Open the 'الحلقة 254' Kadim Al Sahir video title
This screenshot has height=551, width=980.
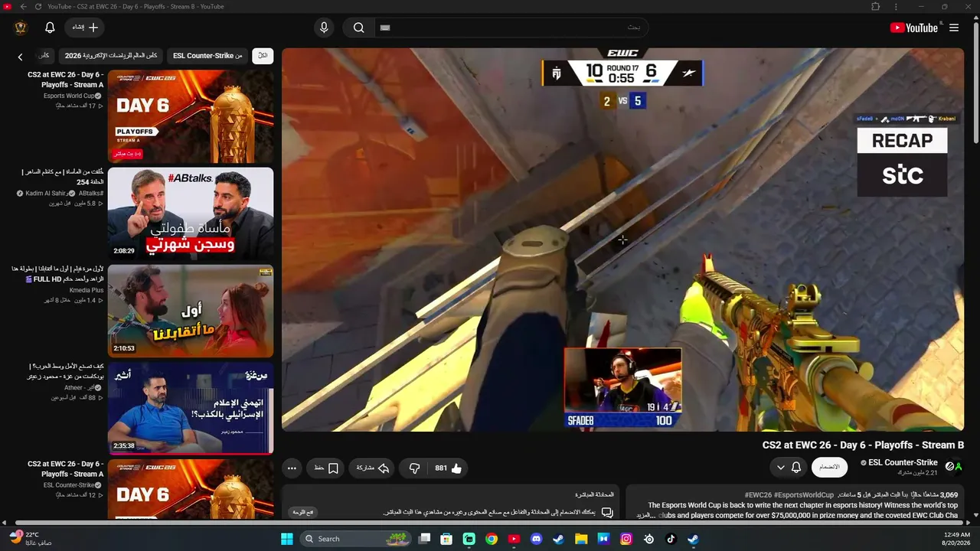click(62, 177)
